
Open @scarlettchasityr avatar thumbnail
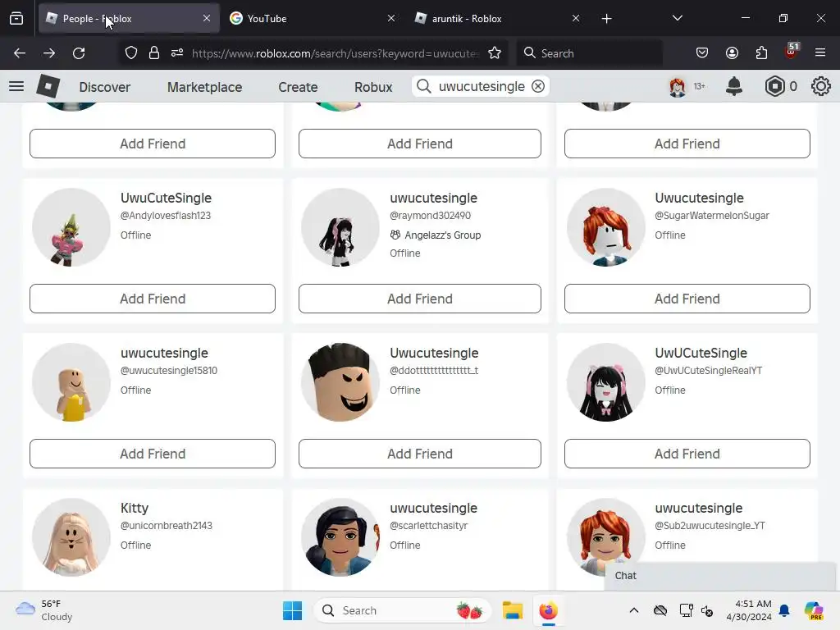(x=340, y=537)
